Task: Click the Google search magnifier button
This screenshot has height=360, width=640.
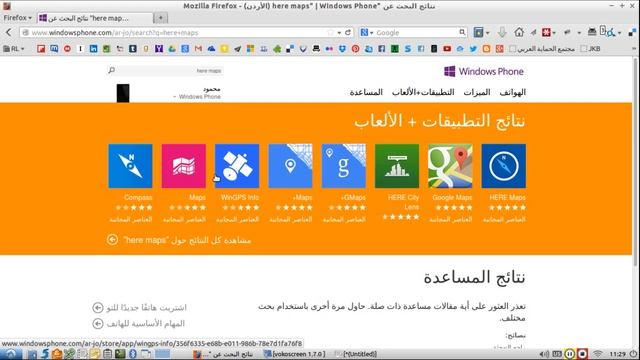Action: click(462, 32)
